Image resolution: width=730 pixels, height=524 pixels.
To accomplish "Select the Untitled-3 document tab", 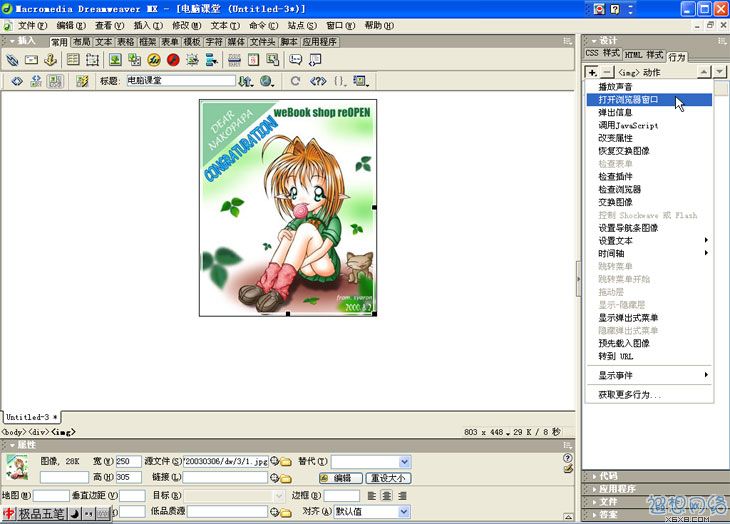I will pyautogui.click(x=32, y=417).
